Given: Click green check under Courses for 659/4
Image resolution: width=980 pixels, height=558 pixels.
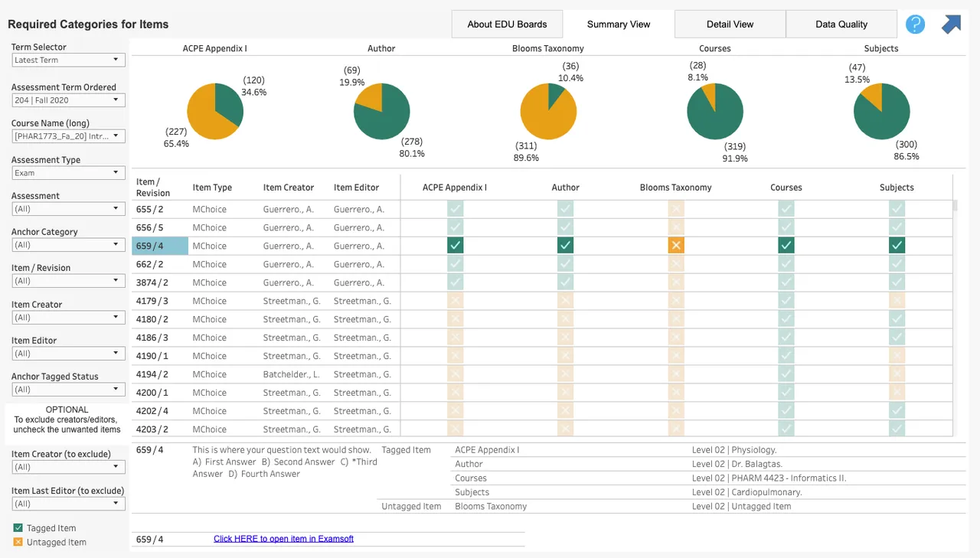Looking at the screenshot, I should [x=786, y=246].
